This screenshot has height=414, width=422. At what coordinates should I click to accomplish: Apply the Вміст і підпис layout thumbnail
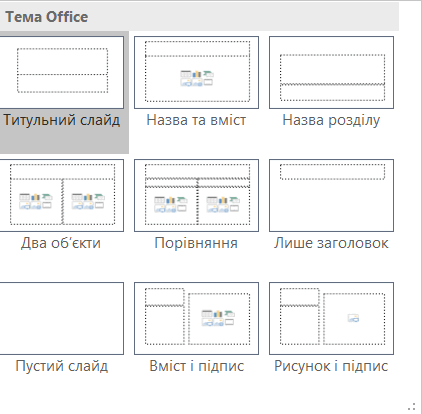[196, 318]
